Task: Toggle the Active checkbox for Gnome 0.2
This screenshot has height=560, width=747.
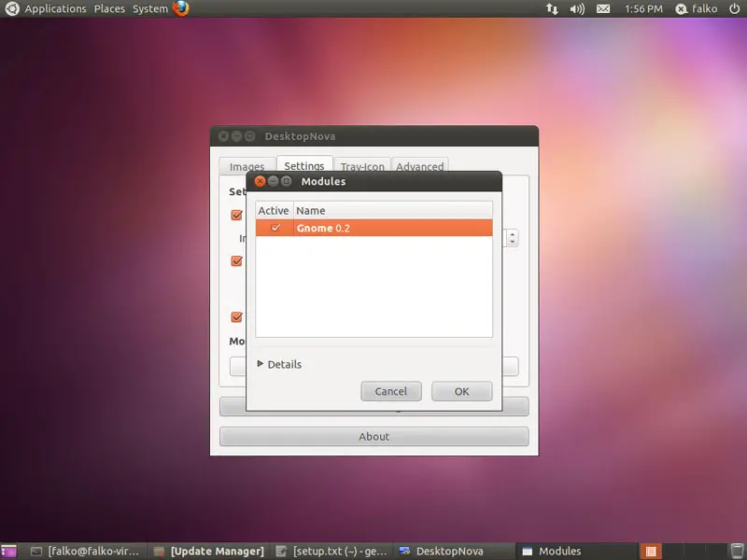Action: (275, 228)
